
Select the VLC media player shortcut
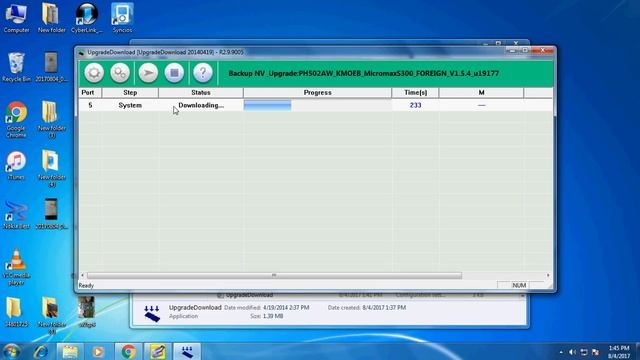[x=16, y=267]
